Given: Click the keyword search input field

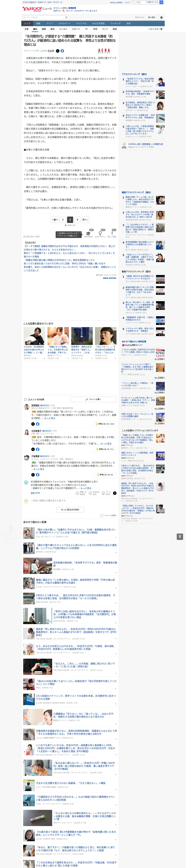Looking at the screenshot, I should (44, 18).
